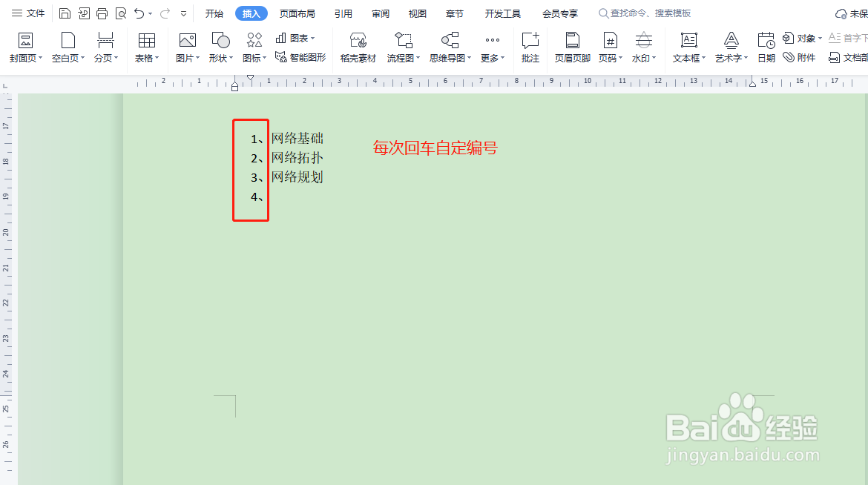This screenshot has width=868, height=485.
Task: Click 智能图形 smart graphics
Action: (x=300, y=57)
